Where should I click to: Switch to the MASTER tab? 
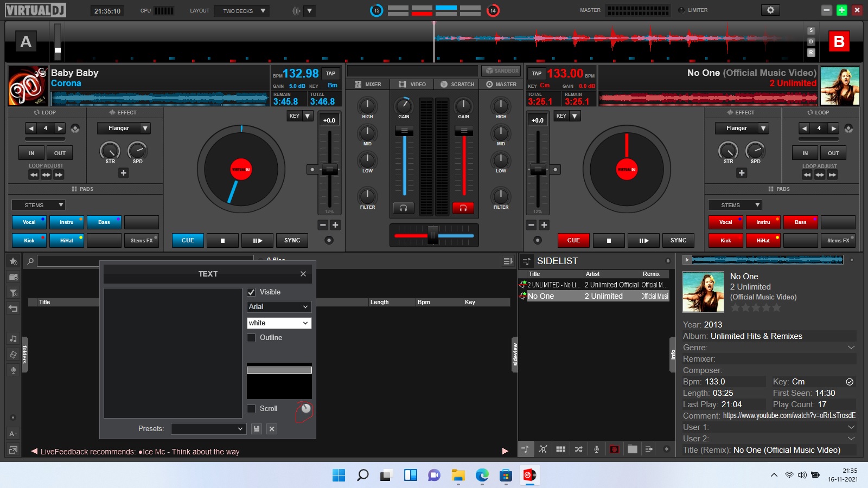[501, 85]
